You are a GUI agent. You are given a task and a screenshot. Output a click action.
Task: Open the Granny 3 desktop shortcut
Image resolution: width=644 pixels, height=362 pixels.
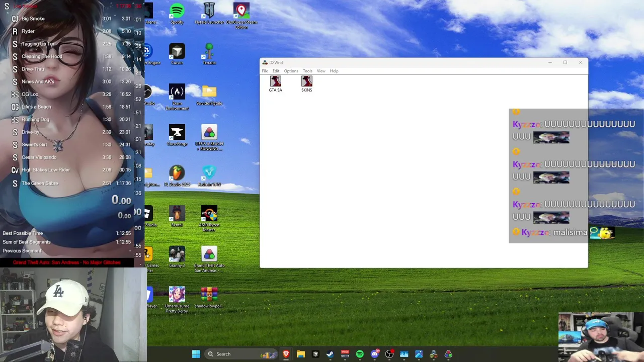pos(177,257)
